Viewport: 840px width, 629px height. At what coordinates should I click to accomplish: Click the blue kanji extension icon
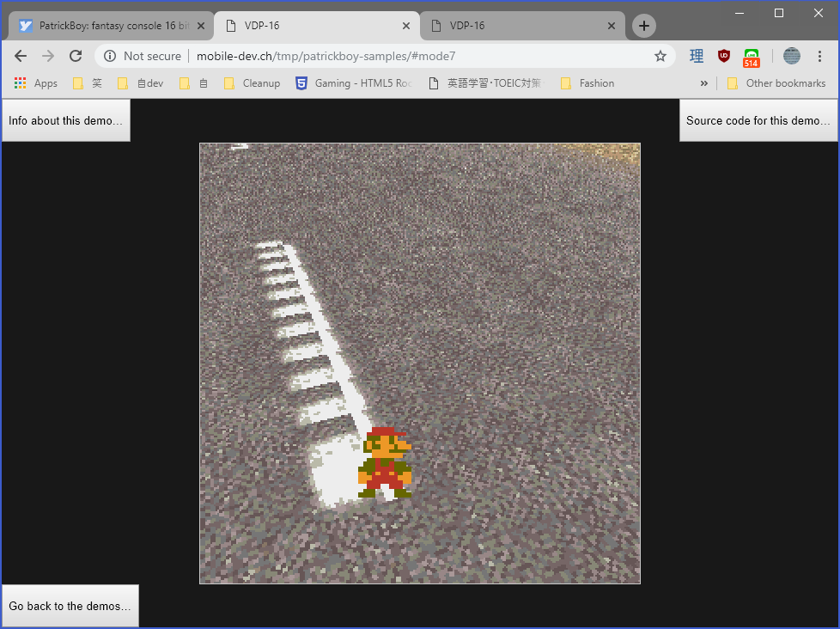pyautogui.click(x=697, y=56)
